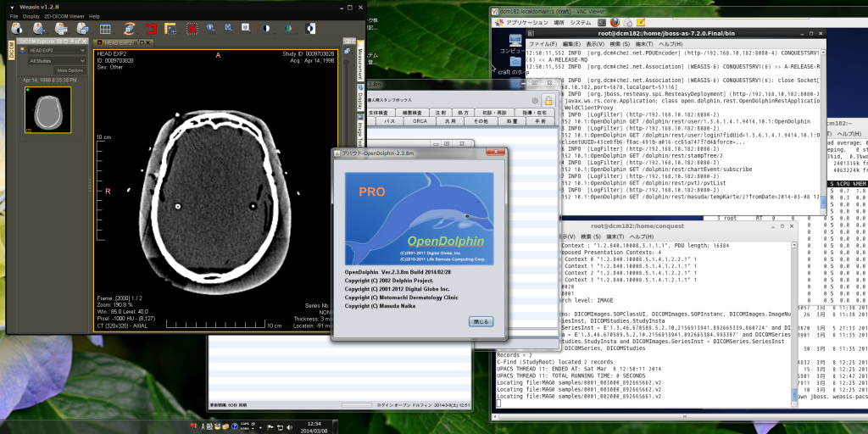Open the All Studies dropdown
Screen dimensions: 868x434
click(x=57, y=61)
